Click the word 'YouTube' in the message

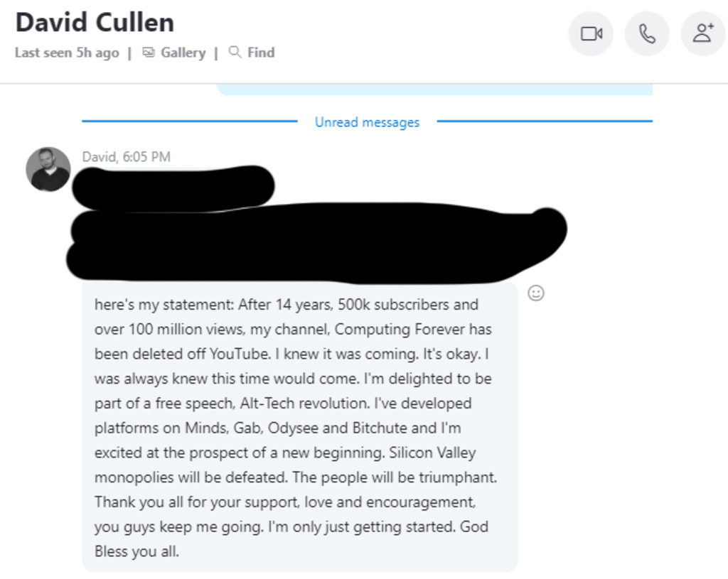[x=240, y=354]
